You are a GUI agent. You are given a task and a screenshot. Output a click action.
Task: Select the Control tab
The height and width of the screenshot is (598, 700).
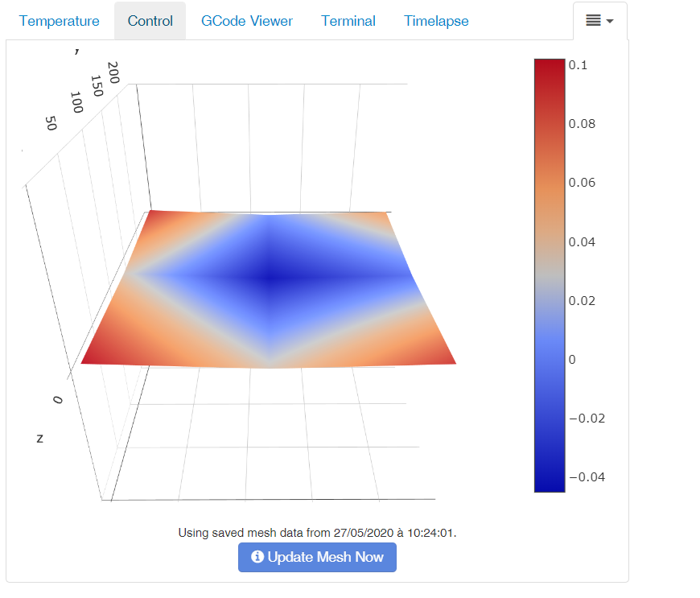150,21
